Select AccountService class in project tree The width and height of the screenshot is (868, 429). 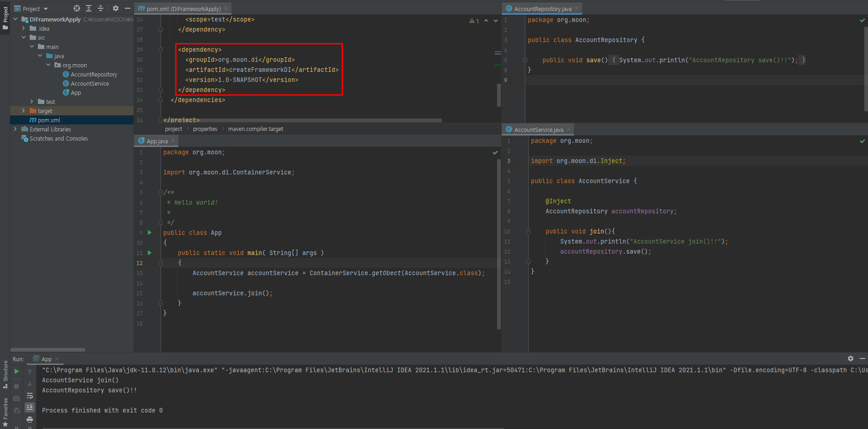pos(90,83)
